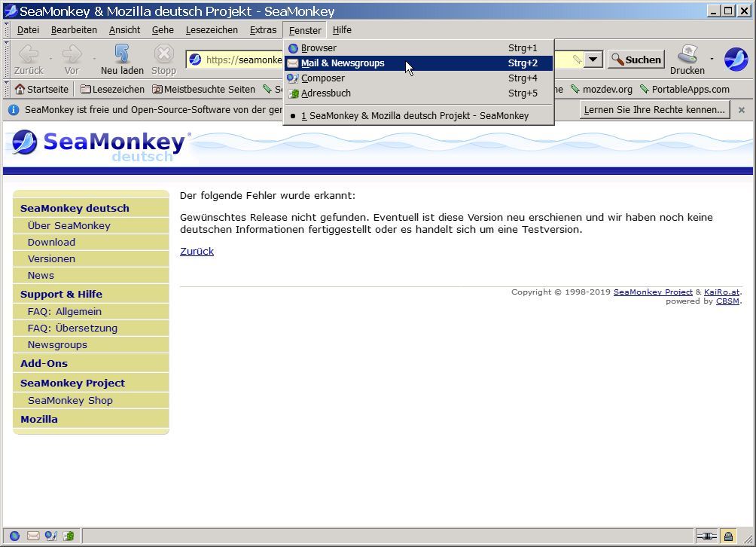This screenshot has width=756, height=547.
Task: Click the tag icon inside the address bar
Action: click(x=577, y=60)
